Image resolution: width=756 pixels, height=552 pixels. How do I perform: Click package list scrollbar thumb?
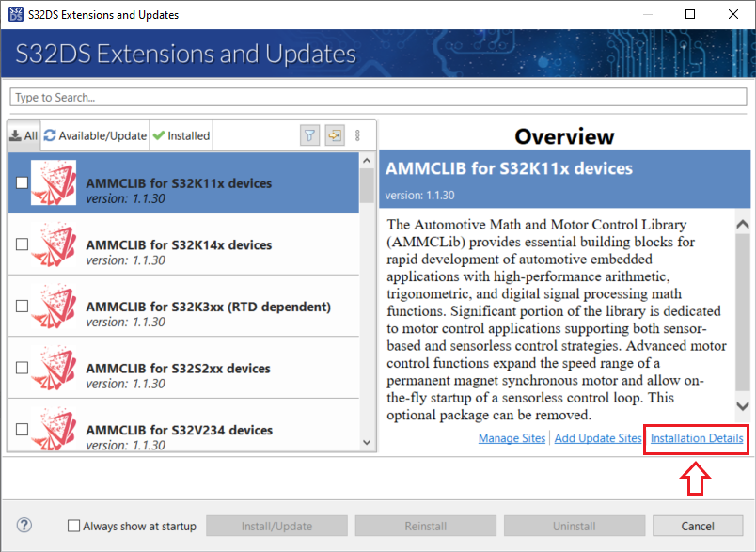pyautogui.click(x=367, y=185)
